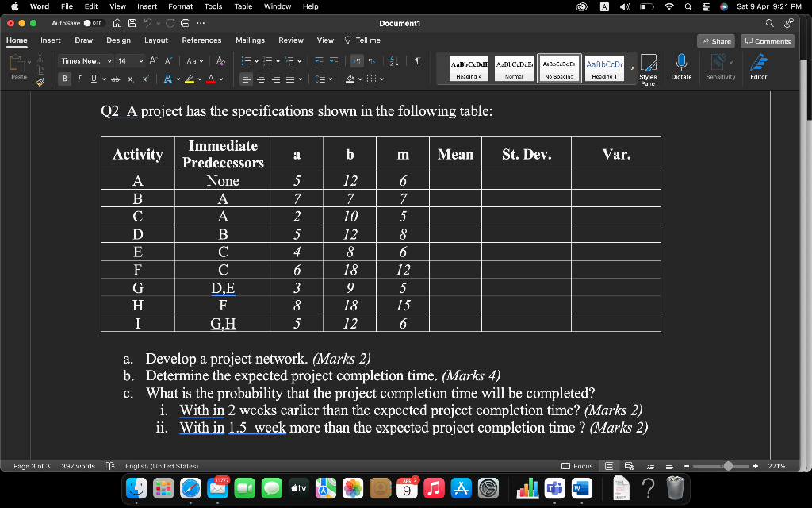The height and width of the screenshot is (508, 812).
Task: Toggle Italic formatting
Action: (79, 79)
